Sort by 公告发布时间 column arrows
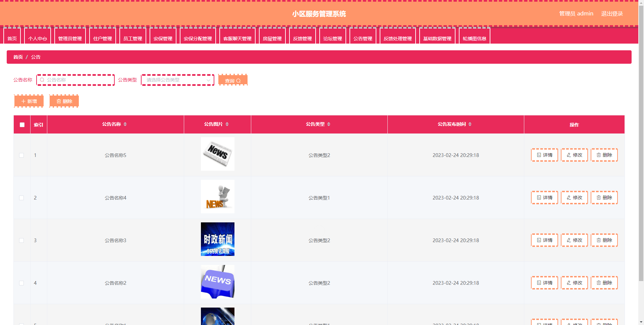This screenshot has height=325, width=644. (x=470, y=124)
